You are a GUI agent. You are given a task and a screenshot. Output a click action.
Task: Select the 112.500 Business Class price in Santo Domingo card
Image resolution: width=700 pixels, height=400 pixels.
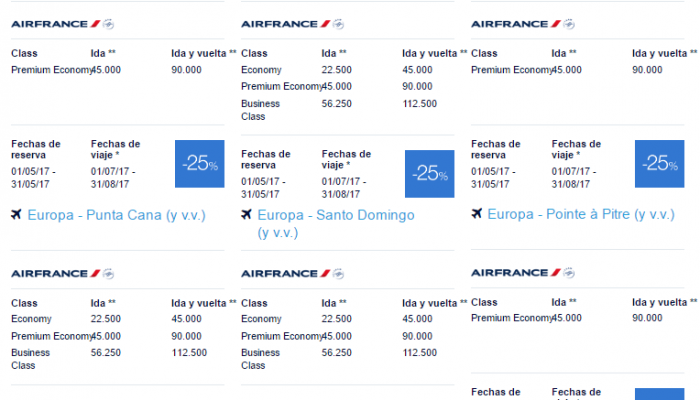point(420,104)
